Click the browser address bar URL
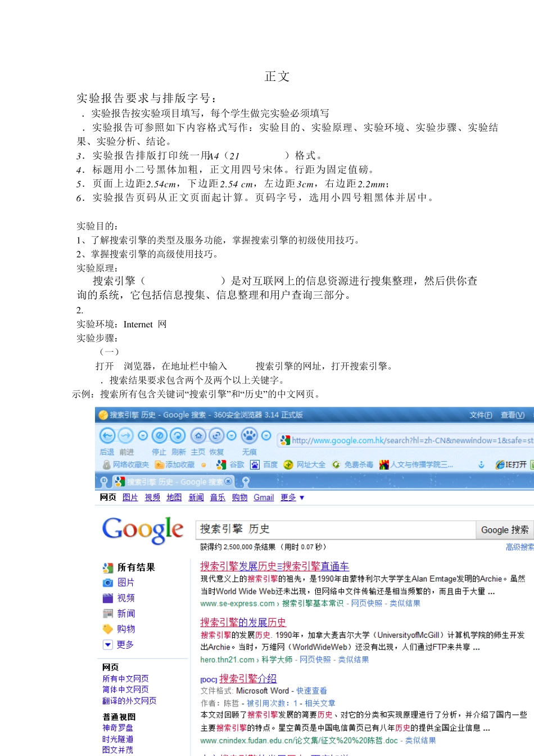 coord(413,440)
